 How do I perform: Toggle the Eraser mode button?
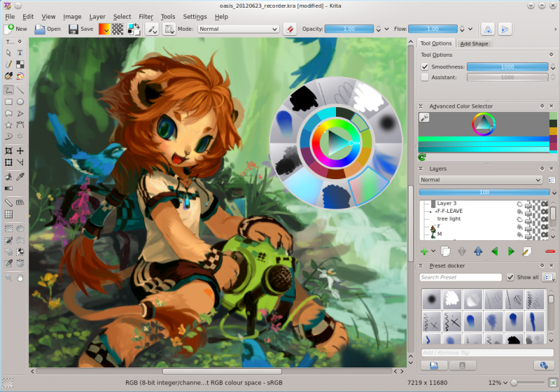(290, 29)
